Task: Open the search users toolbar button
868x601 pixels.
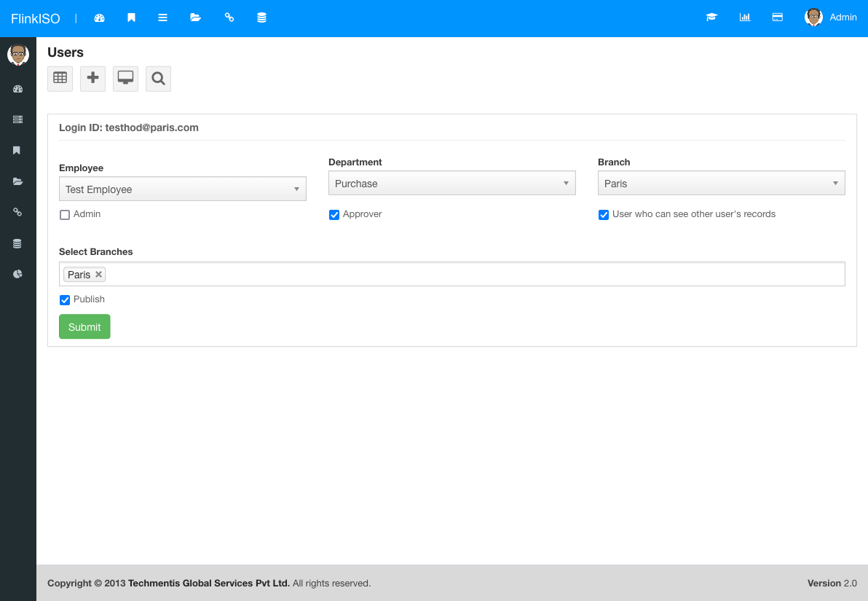Action: coord(158,79)
